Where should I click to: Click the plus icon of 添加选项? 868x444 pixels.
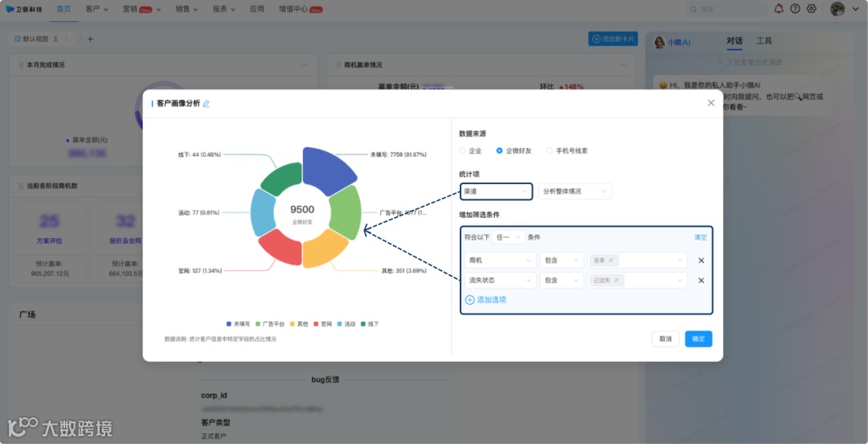pyautogui.click(x=469, y=300)
